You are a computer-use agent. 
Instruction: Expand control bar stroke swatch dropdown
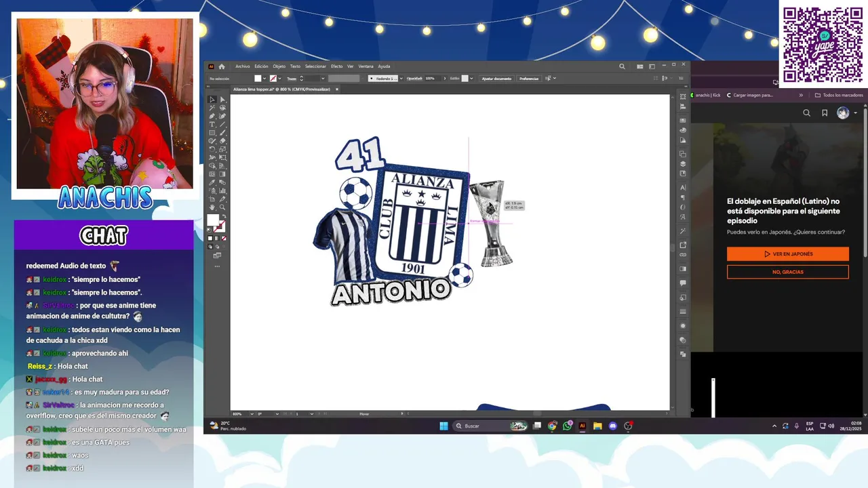(279, 79)
